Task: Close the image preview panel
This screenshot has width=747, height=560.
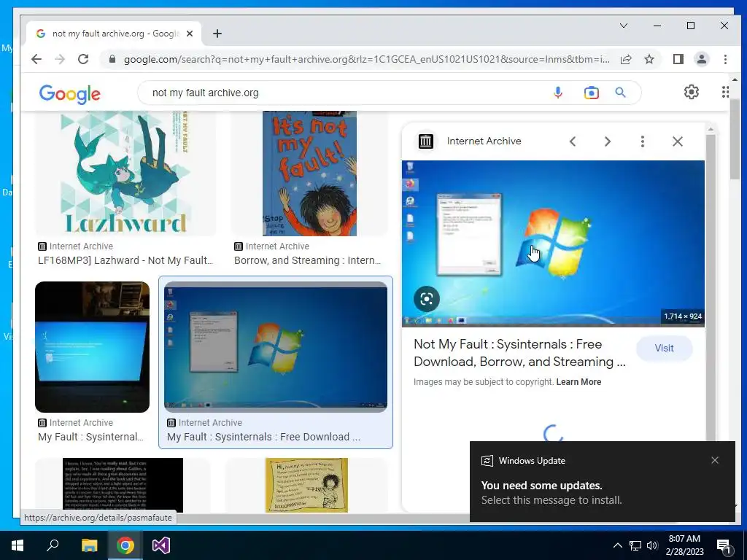Action: [x=678, y=141]
